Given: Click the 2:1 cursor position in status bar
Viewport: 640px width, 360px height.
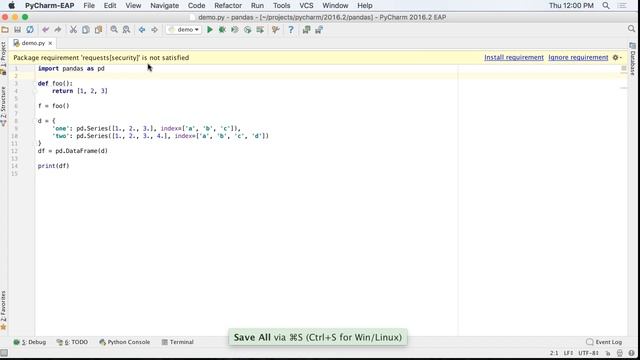Looking at the screenshot, I should [x=554, y=353].
